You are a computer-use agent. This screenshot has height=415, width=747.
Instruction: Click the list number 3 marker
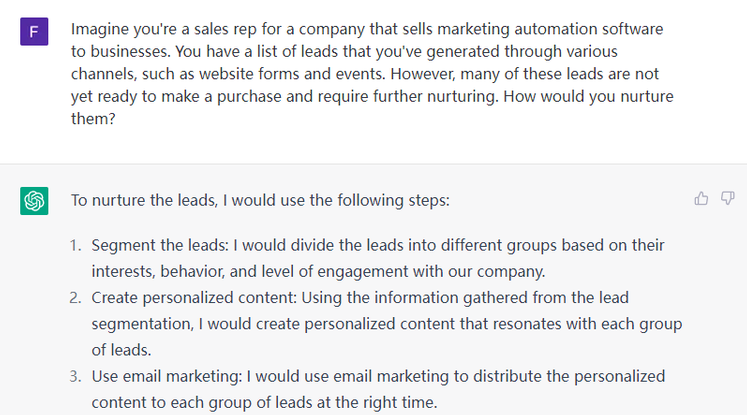point(77,377)
